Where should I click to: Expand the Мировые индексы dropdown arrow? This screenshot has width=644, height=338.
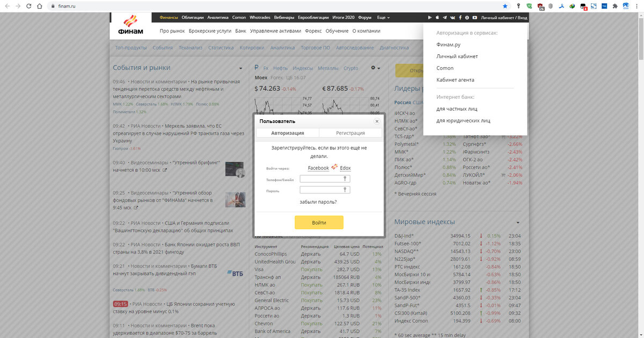[x=518, y=222]
